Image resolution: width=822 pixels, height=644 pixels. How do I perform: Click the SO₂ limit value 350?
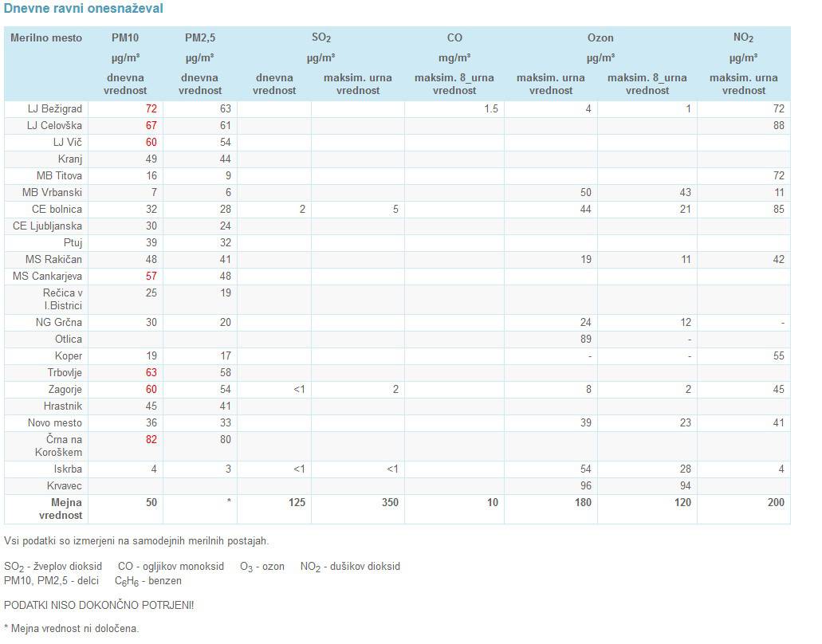[x=388, y=502]
